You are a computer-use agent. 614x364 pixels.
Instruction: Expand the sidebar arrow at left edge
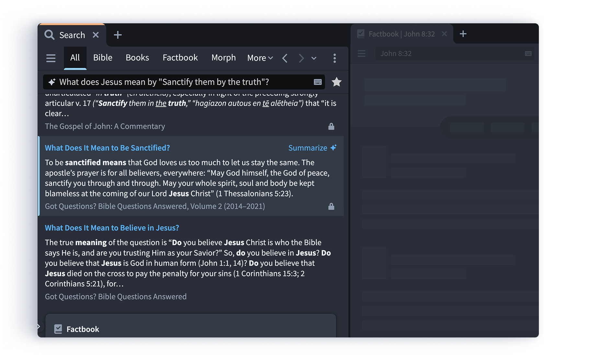[x=39, y=326]
